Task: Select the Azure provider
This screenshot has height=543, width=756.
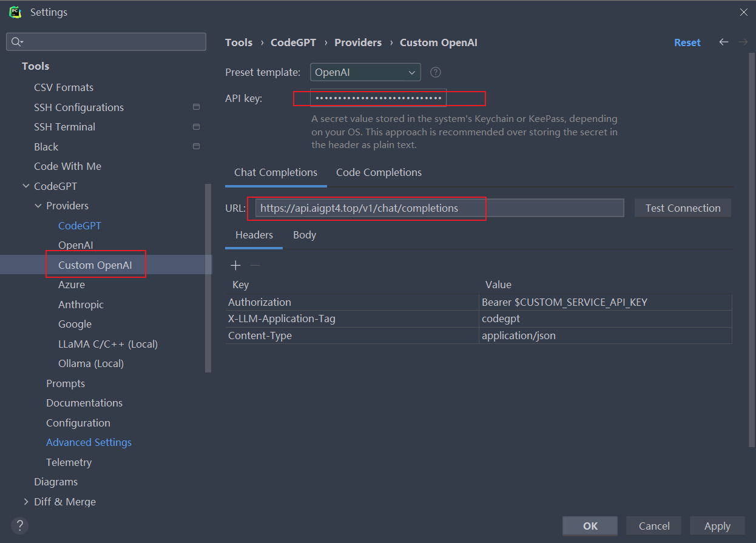Action: pyautogui.click(x=72, y=285)
